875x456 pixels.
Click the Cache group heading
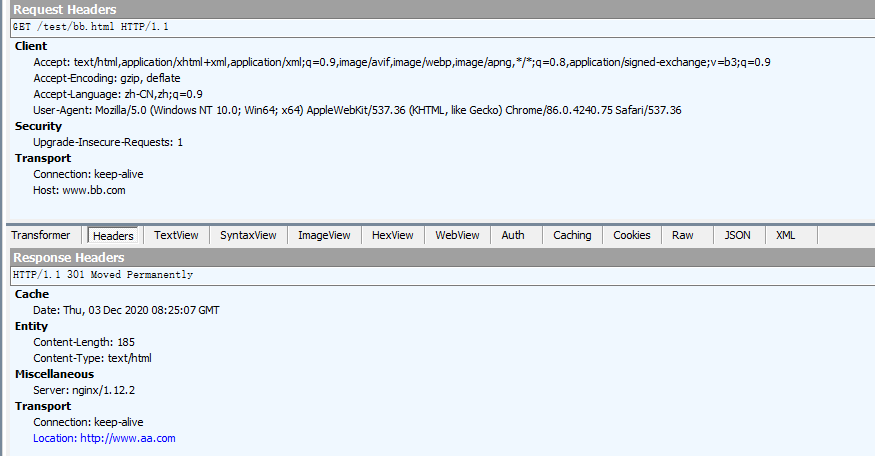[32, 294]
